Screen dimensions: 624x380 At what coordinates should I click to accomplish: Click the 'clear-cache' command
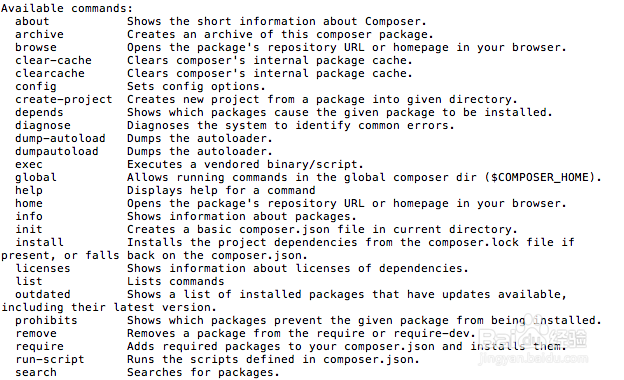click(53, 60)
